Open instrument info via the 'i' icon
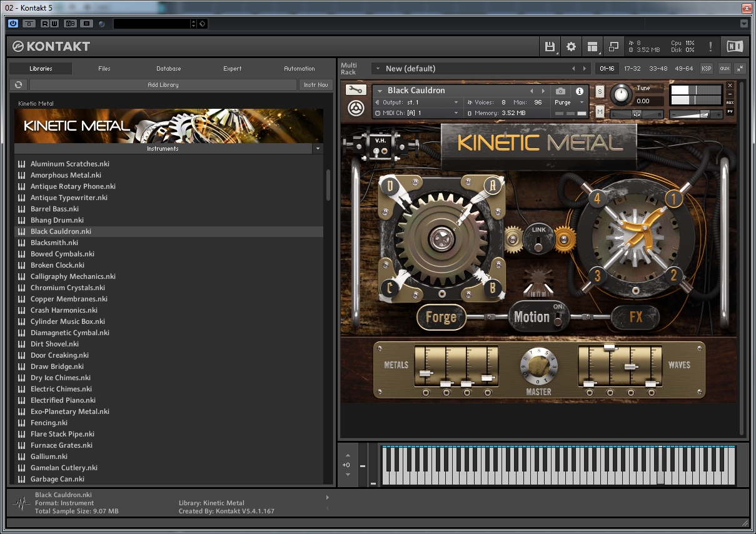The image size is (756, 534). click(579, 91)
